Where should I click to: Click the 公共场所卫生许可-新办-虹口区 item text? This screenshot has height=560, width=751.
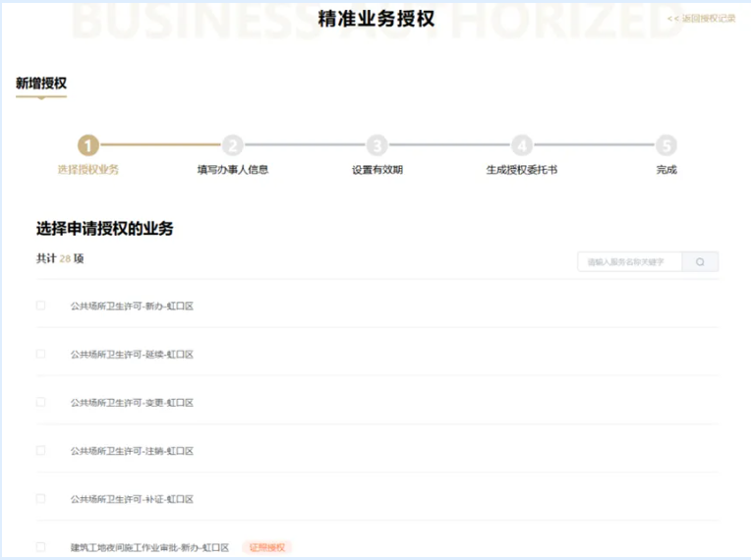(x=132, y=307)
